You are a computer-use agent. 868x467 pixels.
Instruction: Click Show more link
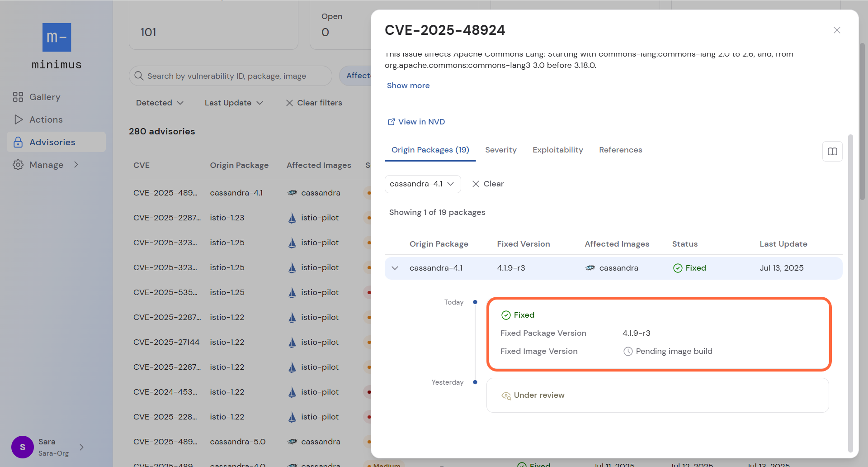coord(408,86)
